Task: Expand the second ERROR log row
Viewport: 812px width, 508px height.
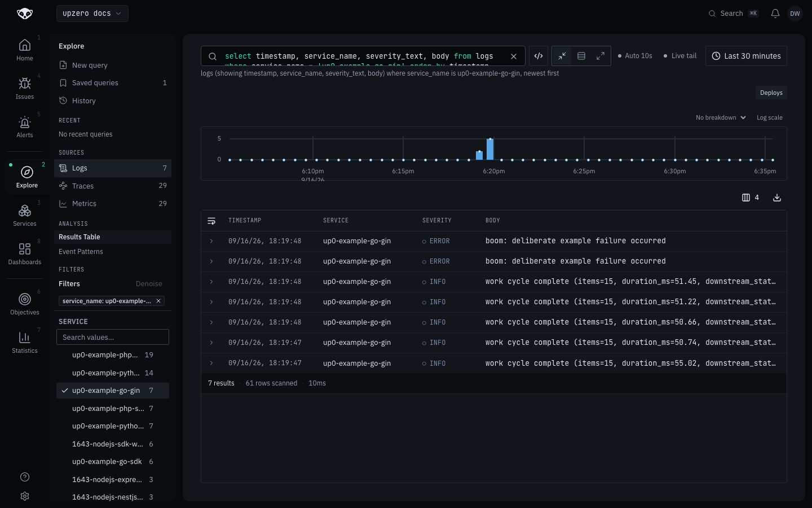Action: [211, 261]
